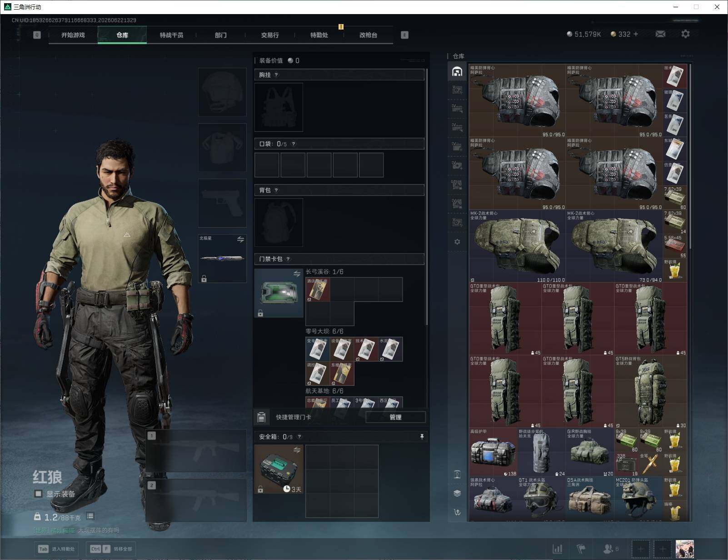Viewport: 728px width, 560px height.
Task: Select primary weapon slot 2
Action: coord(196,500)
